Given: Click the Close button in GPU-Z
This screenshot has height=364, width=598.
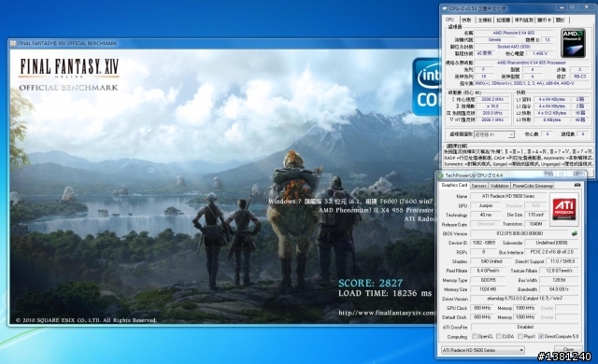Looking at the screenshot, I should [x=568, y=349].
